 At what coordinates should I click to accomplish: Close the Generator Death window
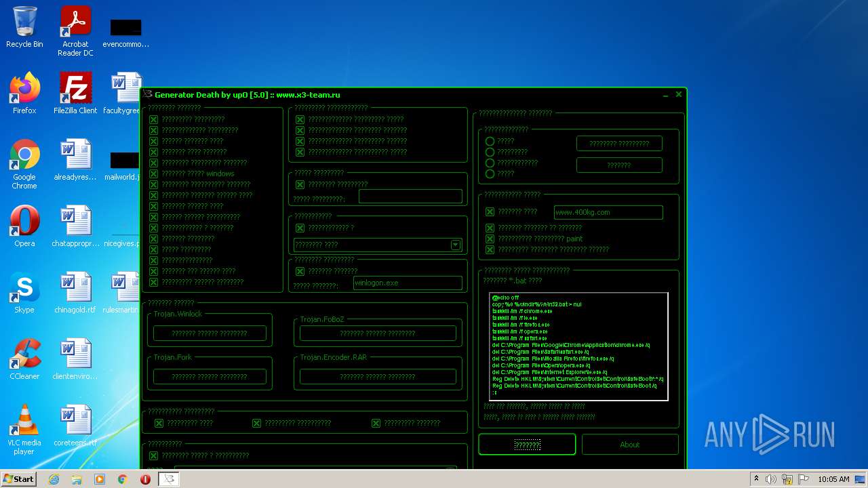pos(678,95)
